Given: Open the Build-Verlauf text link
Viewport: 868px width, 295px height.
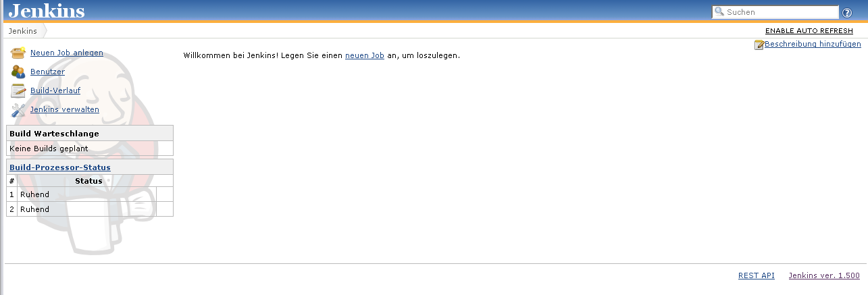Looking at the screenshot, I should click(x=55, y=90).
